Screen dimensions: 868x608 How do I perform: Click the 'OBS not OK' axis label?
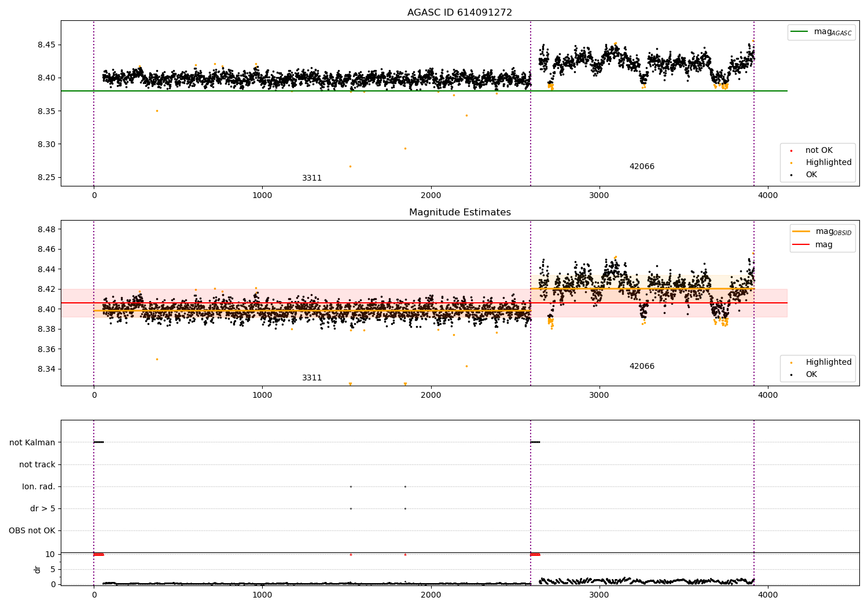coord(32,530)
